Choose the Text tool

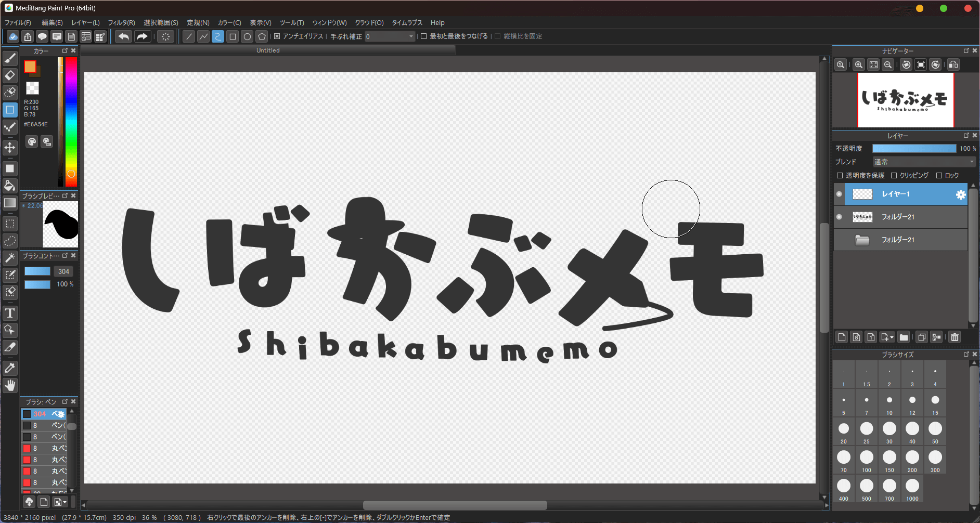point(10,313)
